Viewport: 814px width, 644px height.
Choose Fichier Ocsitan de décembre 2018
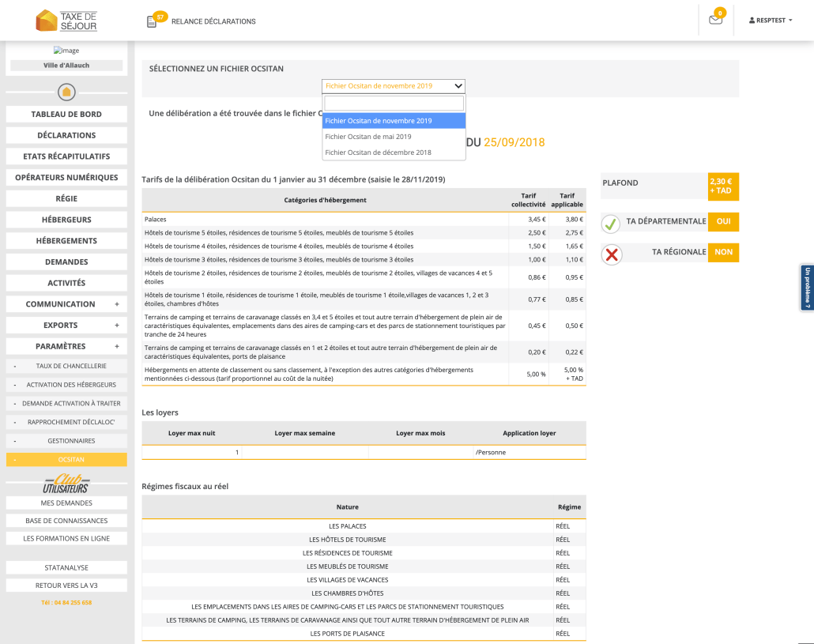tap(378, 153)
